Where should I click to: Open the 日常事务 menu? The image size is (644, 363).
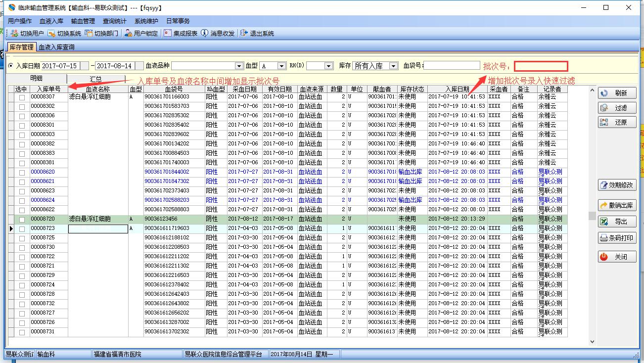pyautogui.click(x=178, y=21)
